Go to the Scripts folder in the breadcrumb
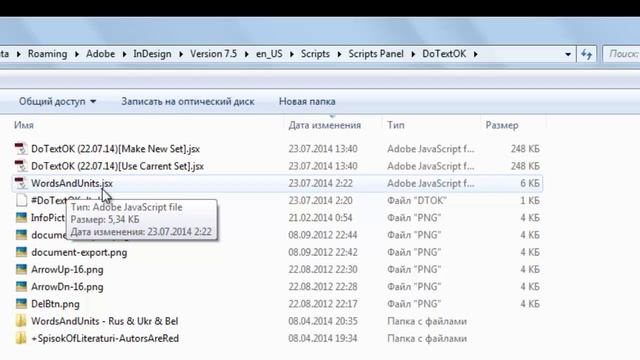The image size is (640, 360). click(315, 54)
